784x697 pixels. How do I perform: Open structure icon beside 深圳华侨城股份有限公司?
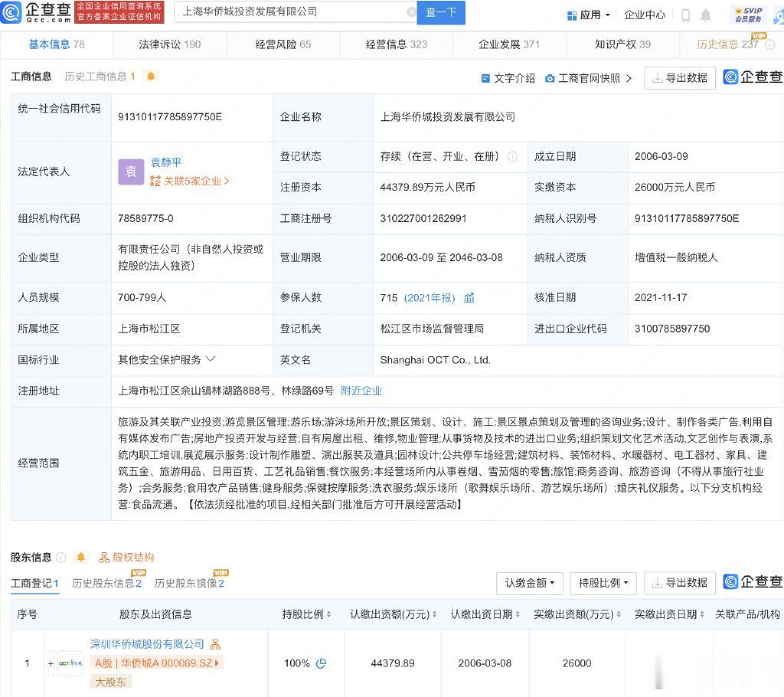pos(215,644)
